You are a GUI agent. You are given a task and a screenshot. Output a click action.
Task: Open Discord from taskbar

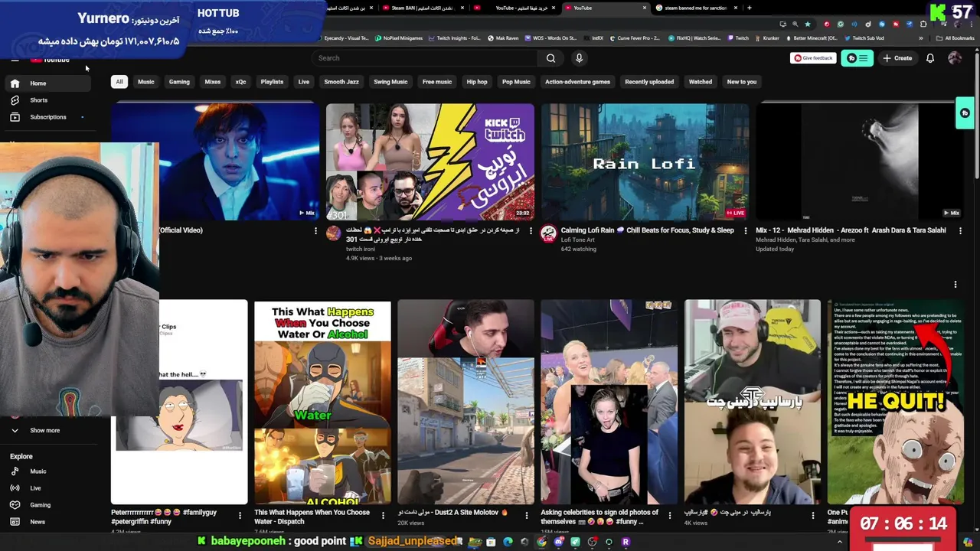click(x=558, y=542)
